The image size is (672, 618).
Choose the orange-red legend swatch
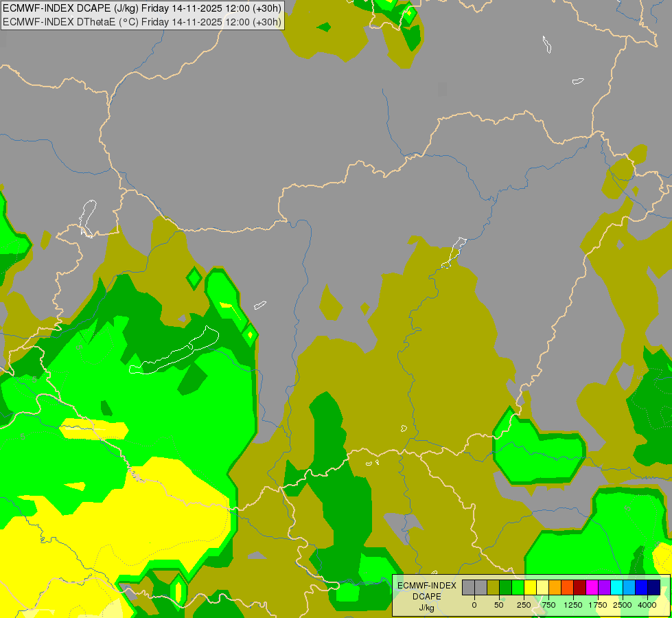pos(568,587)
